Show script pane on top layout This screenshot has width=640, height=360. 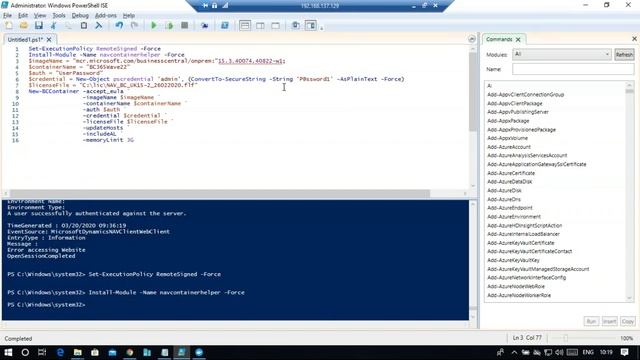(x=245, y=25)
